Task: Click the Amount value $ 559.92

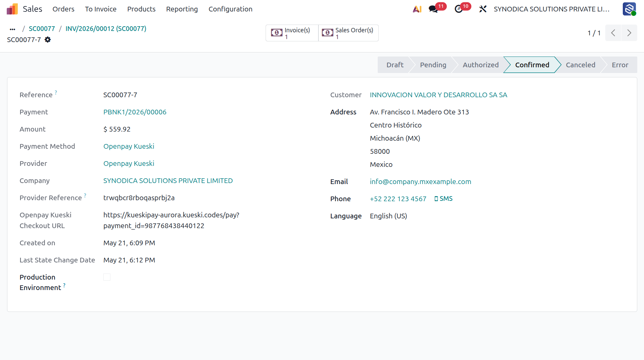Action: pyautogui.click(x=117, y=129)
